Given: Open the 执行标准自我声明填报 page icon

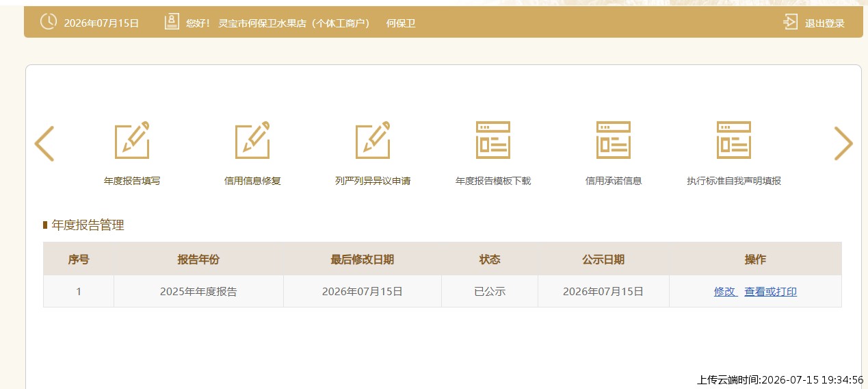Looking at the screenshot, I should [x=734, y=140].
